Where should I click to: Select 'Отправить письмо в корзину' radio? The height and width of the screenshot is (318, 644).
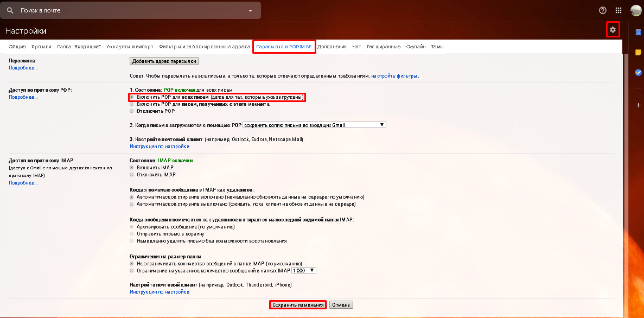131,234
